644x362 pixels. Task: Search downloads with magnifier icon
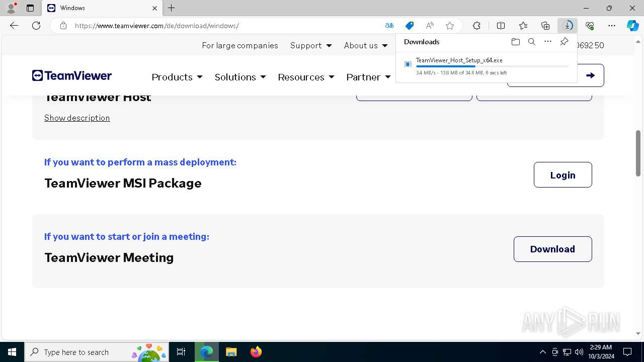[x=531, y=42]
